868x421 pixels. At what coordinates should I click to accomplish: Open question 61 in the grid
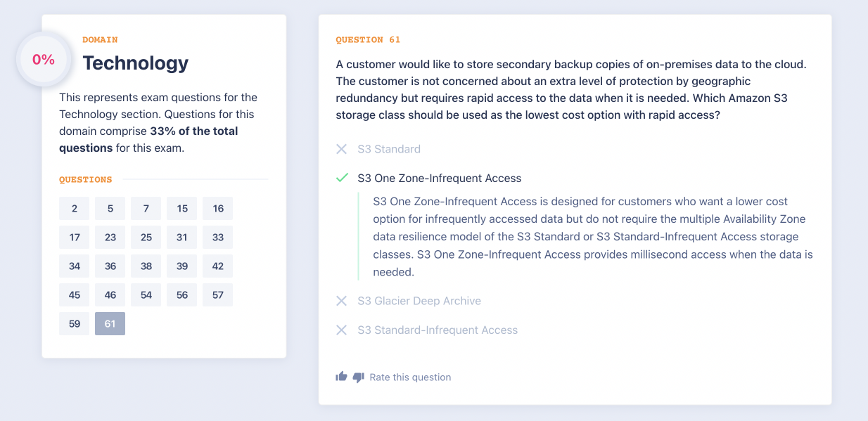110,323
